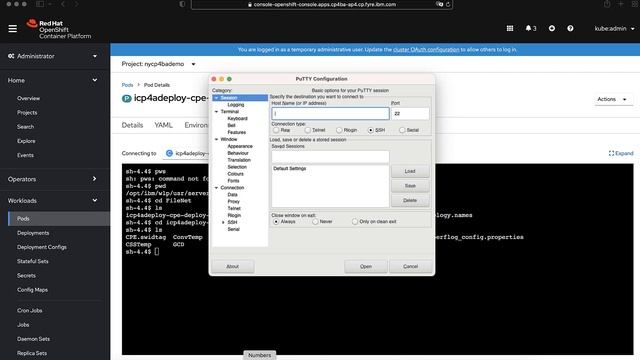Collapse the Connection tree category in PuTTY
Screen dimensions: 640x360
pyautogui.click(x=216, y=188)
